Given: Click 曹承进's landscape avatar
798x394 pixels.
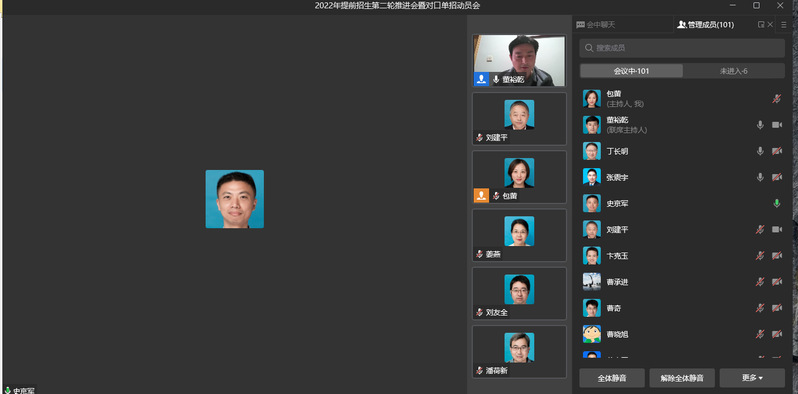Looking at the screenshot, I should click(x=591, y=282).
